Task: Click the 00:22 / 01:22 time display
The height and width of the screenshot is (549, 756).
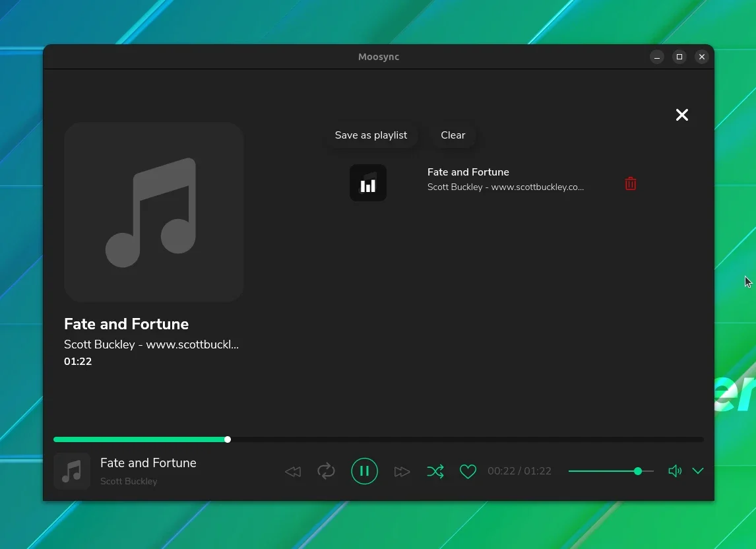Action: [519, 471]
